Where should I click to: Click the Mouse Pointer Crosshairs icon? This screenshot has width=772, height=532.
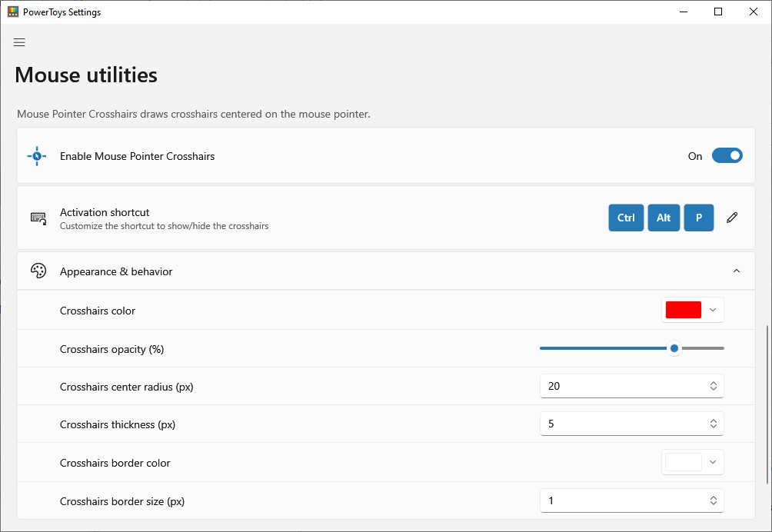tap(37, 156)
